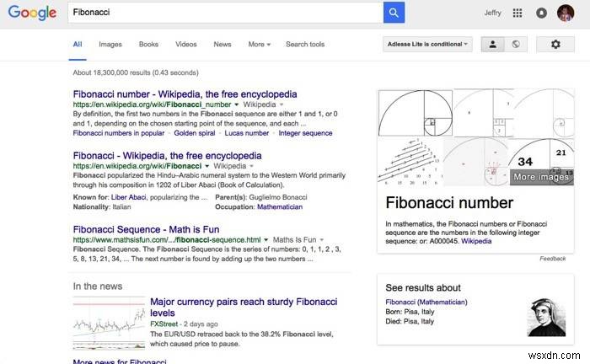Click the More images thumbnail overlay
Viewport: 590px width, 364px height.
coord(543,177)
